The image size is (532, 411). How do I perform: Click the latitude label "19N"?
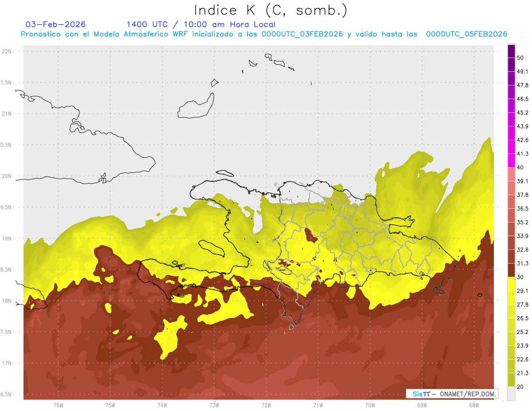point(8,239)
